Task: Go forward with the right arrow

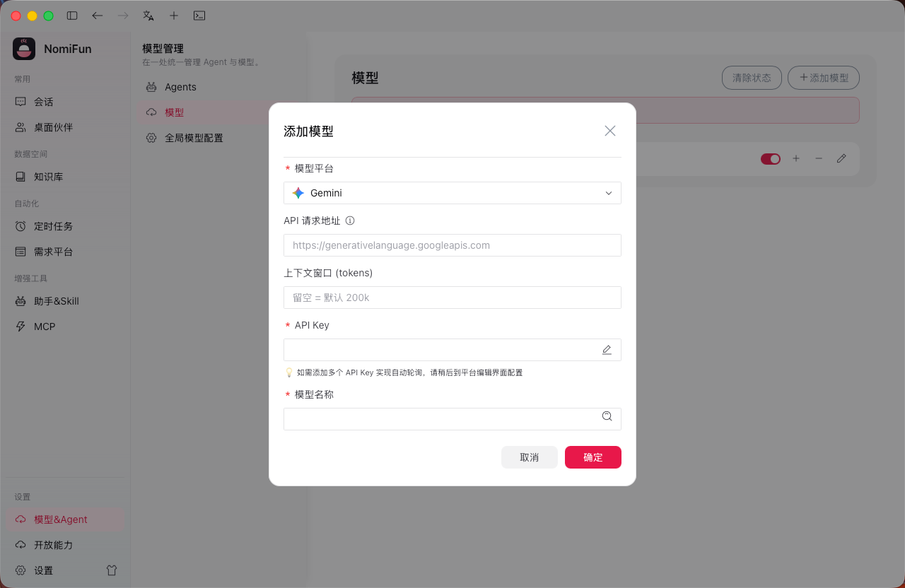Action: point(123,16)
